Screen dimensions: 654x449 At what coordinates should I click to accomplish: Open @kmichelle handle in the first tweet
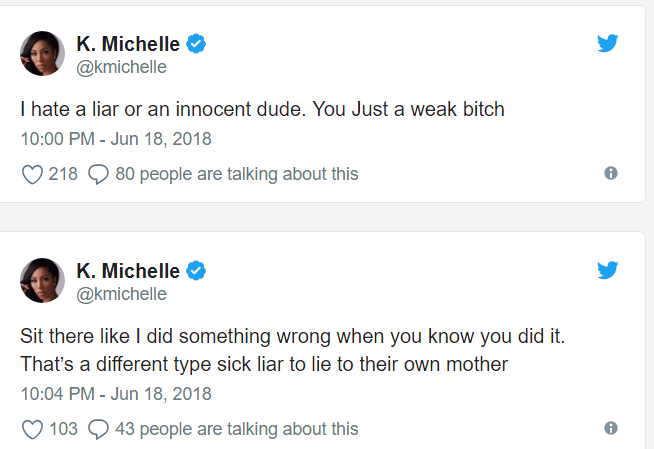pyautogui.click(x=121, y=67)
